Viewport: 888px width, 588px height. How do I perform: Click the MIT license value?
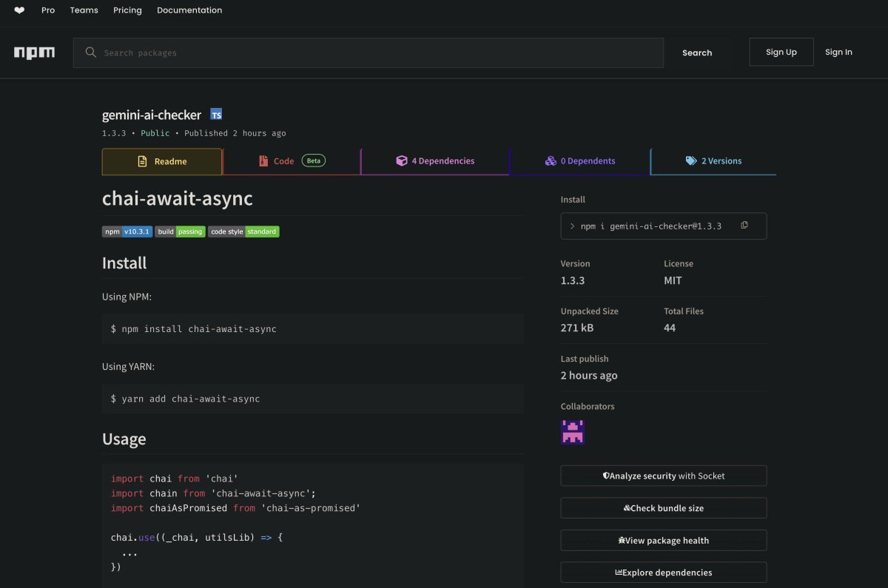point(673,280)
